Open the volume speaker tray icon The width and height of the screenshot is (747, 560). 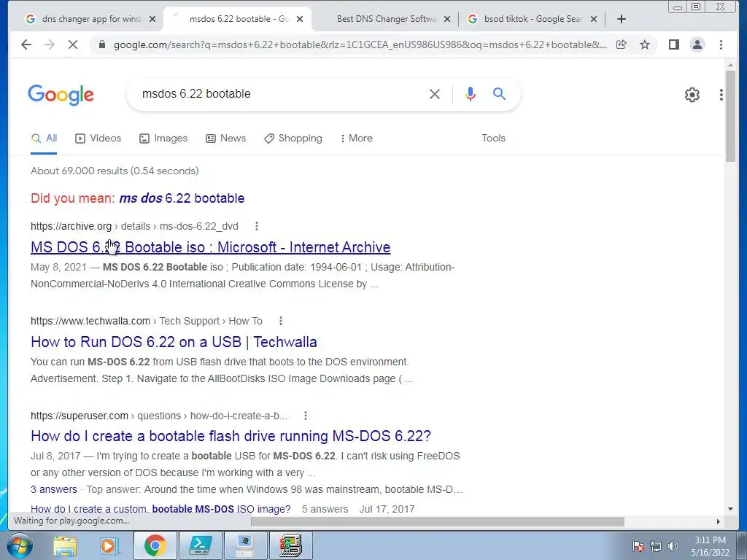point(673,546)
